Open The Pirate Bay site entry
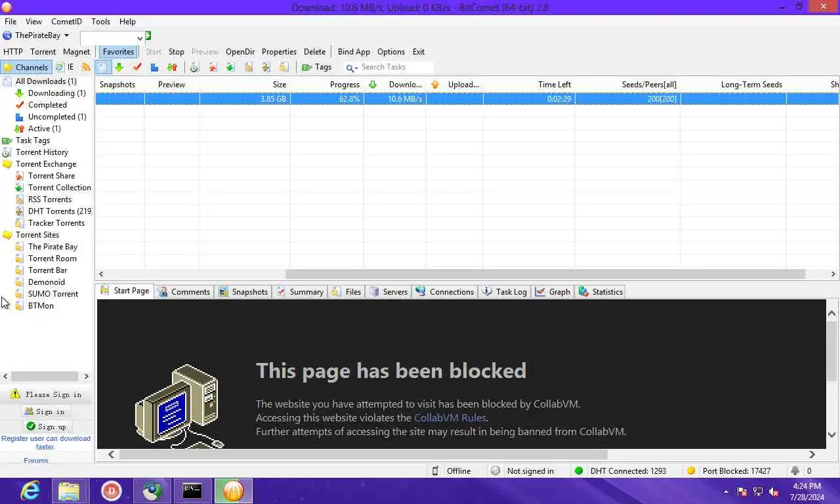Viewport: 840px width, 504px height. 52,247
